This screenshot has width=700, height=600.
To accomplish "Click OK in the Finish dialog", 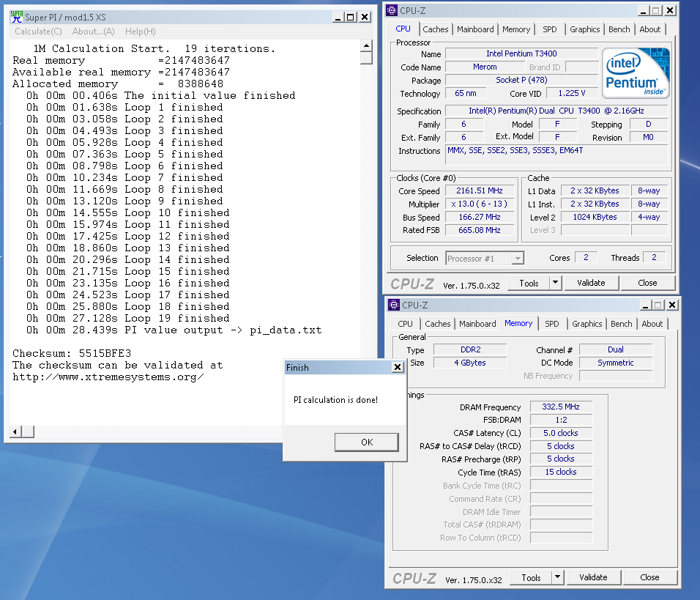I will click(367, 442).
